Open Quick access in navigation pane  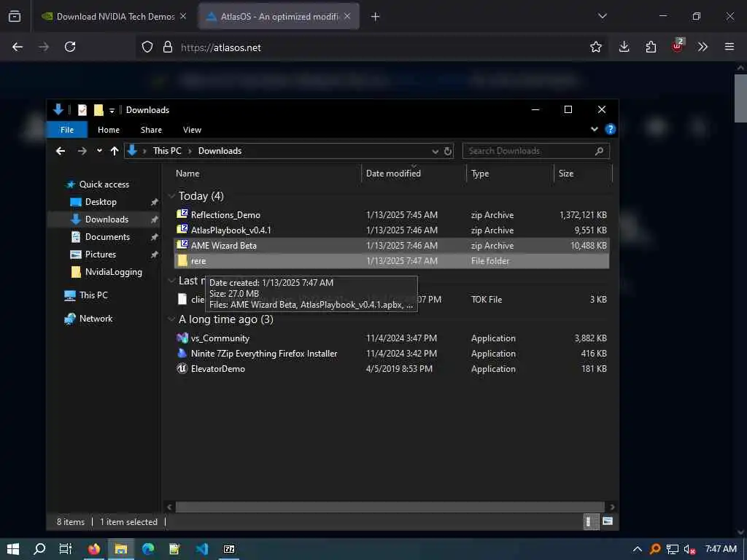104,184
